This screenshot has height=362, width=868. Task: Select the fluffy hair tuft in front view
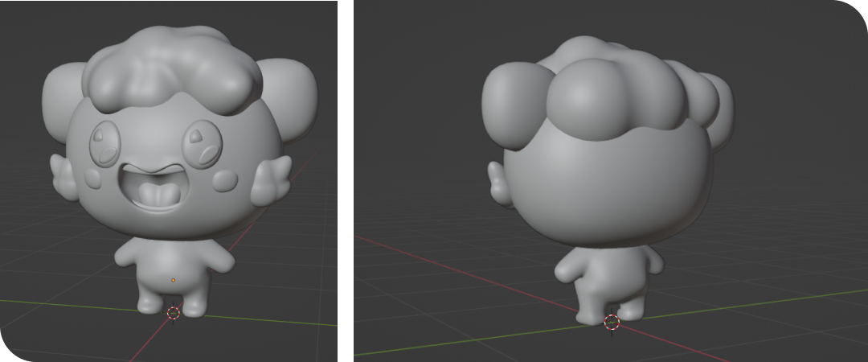pyautogui.click(x=170, y=72)
